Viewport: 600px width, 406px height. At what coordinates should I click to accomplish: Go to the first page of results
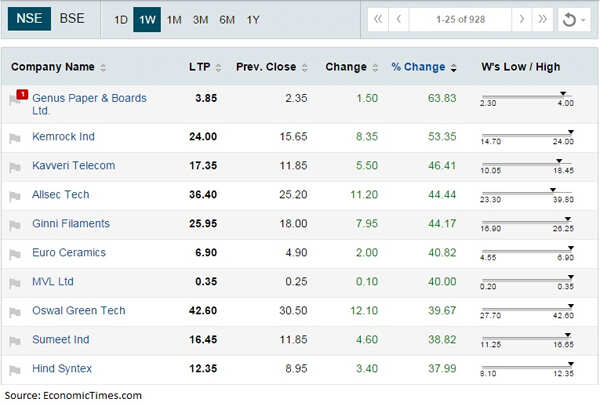tap(378, 19)
